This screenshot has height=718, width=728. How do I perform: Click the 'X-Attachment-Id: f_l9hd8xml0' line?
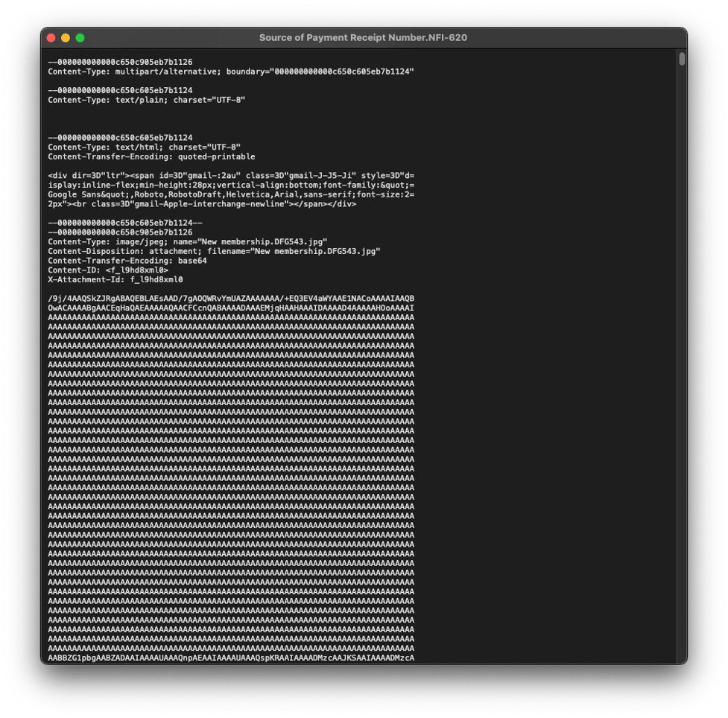(115, 279)
